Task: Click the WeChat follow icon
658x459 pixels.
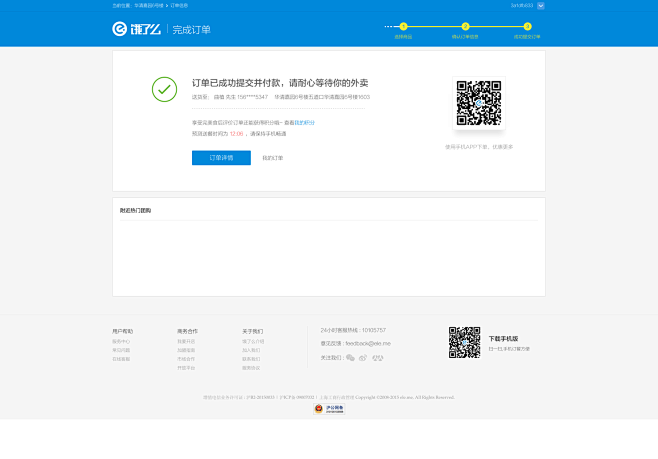Action: [350, 357]
